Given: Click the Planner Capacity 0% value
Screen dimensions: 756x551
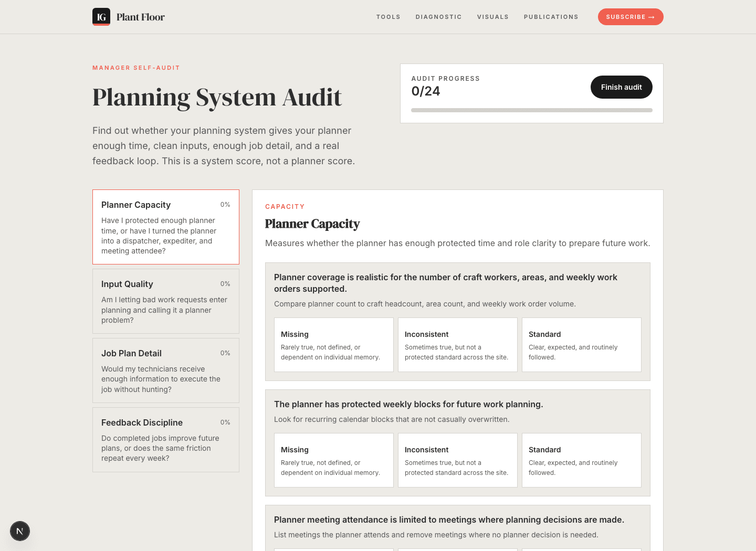Looking at the screenshot, I should point(225,205).
